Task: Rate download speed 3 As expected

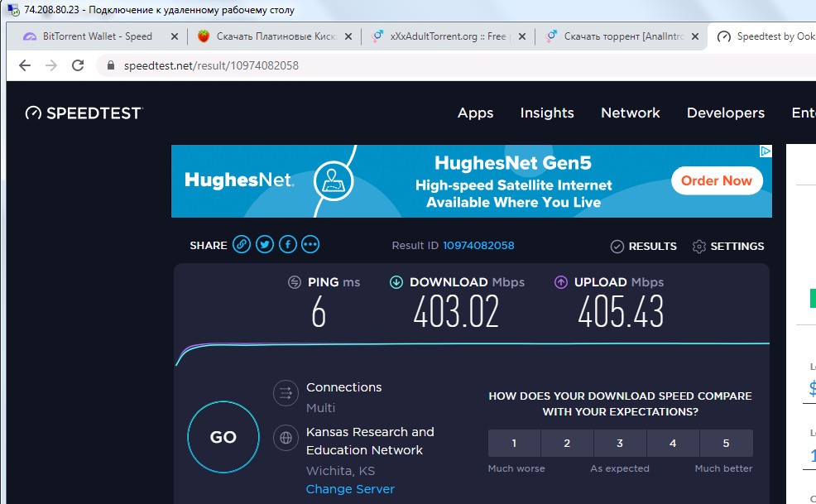Action: point(620,443)
